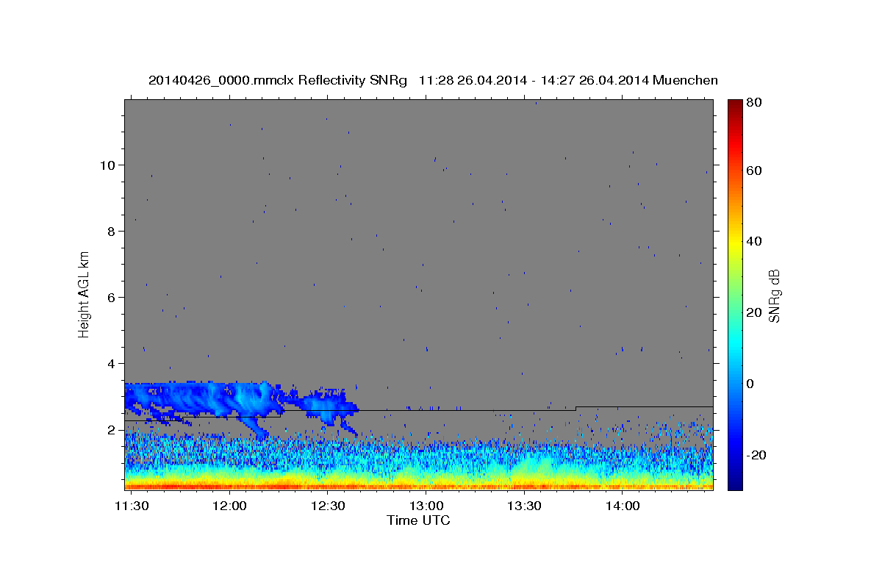Click the height tick label 6
Screen dimensions: 882x588
click(112, 297)
